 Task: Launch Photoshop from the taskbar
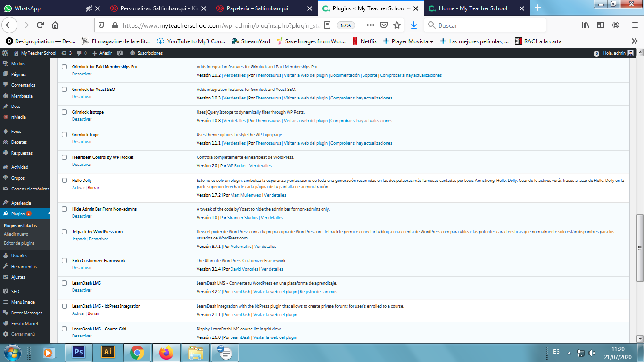78,352
